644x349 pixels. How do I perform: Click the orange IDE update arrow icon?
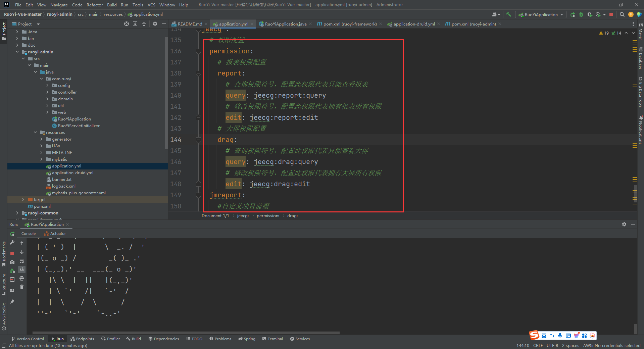click(631, 14)
